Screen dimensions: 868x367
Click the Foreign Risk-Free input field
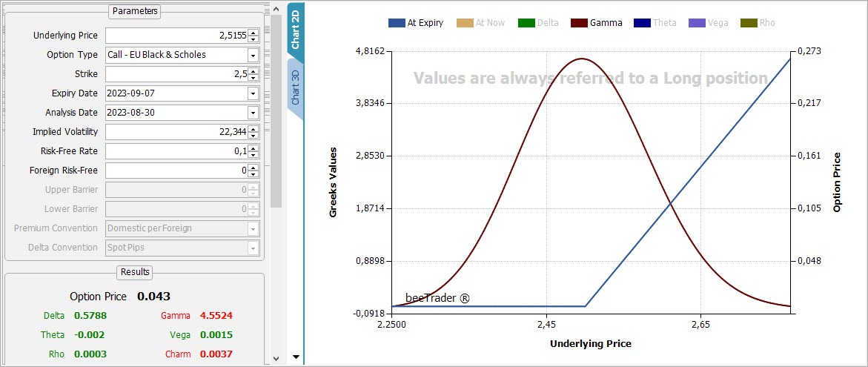pos(176,171)
